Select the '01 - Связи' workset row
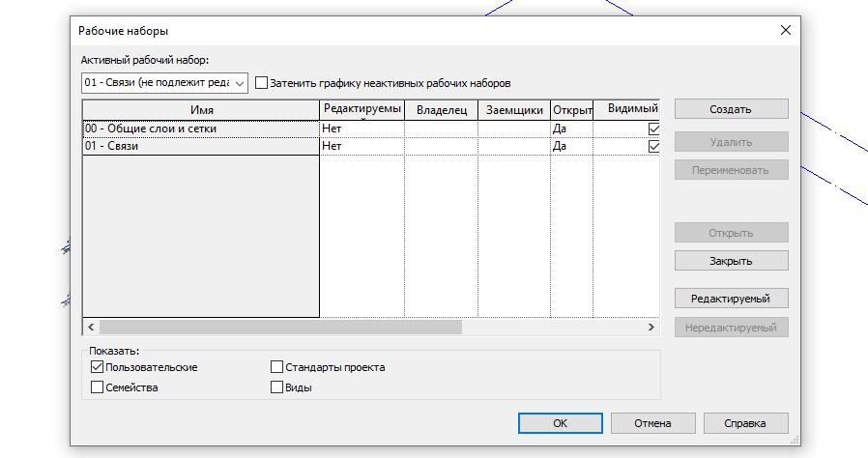The width and height of the screenshot is (868, 458). point(200,146)
